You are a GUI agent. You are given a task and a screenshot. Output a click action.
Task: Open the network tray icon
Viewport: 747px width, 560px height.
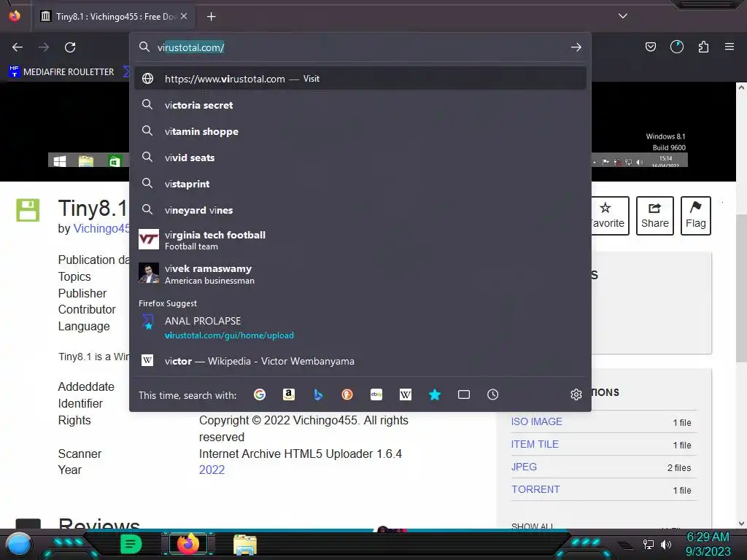(x=649, y=544)
